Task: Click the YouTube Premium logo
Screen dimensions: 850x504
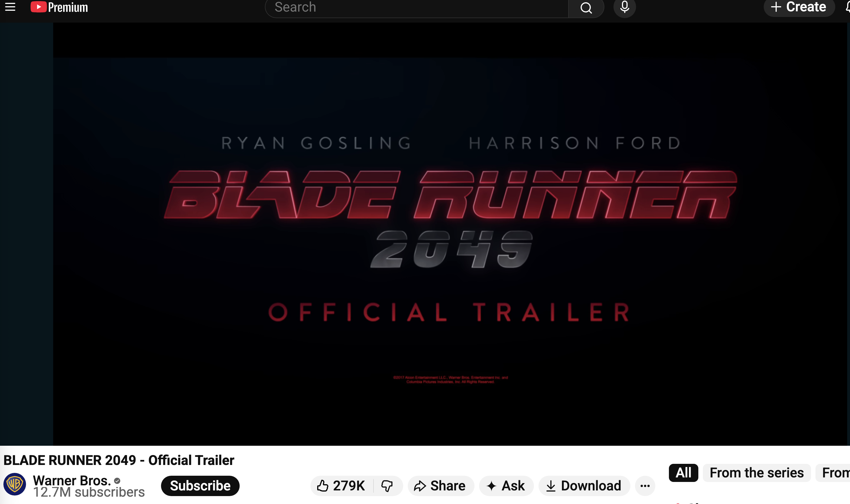Action: pyautogui.click(x=59, y=7)
